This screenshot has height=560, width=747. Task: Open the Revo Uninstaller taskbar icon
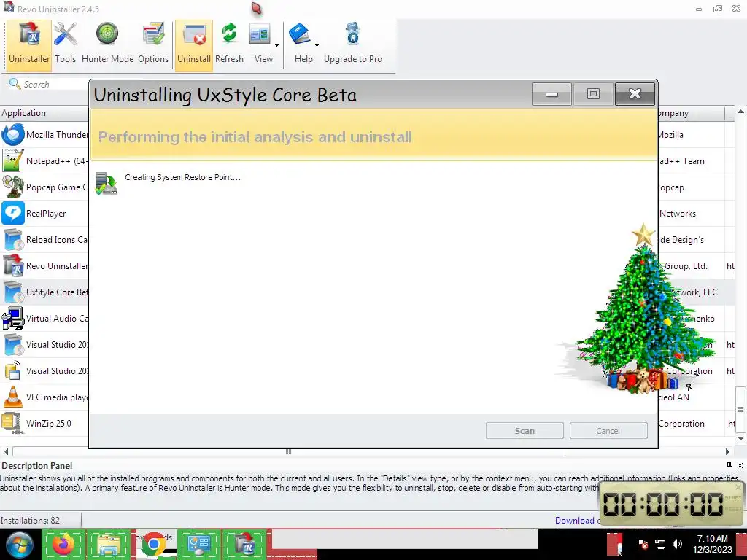244,544
